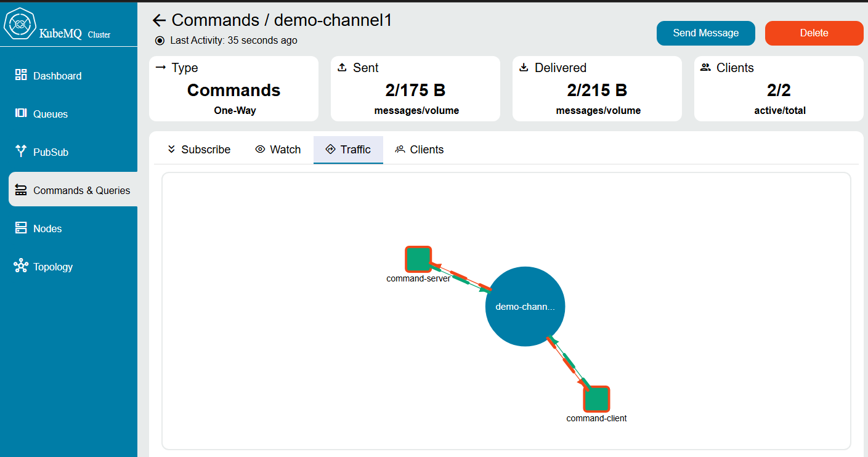
Task: Click the Sent messages stat card
Action: [415, 89]
